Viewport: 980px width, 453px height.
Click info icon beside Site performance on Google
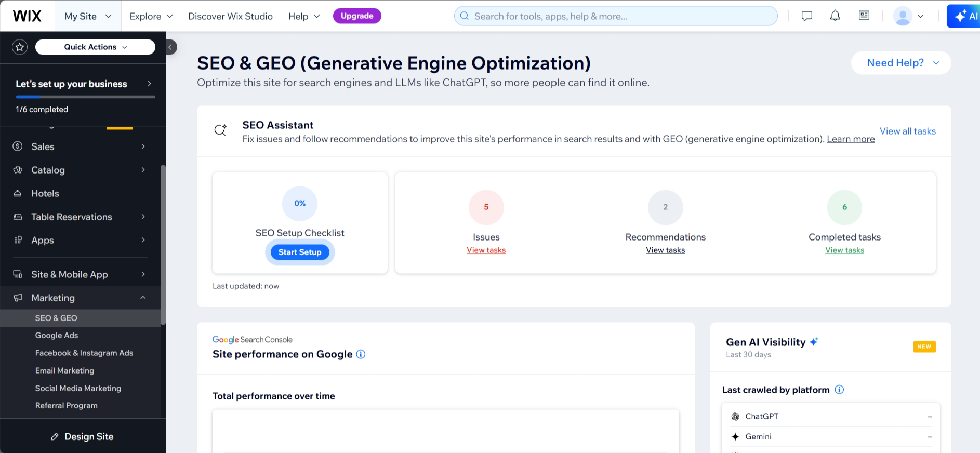pos(361,354)
